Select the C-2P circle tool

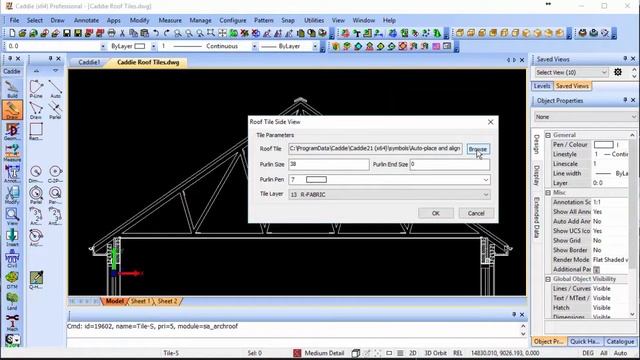[x=55, y=174]
